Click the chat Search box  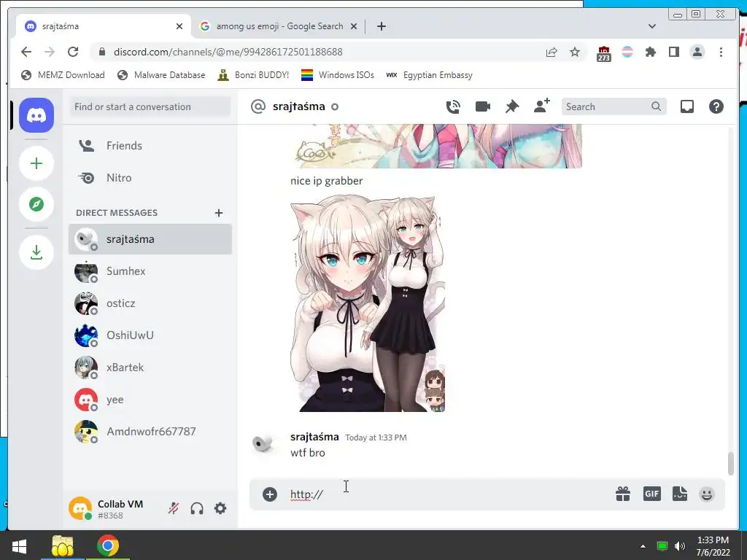tap(614, 106)
